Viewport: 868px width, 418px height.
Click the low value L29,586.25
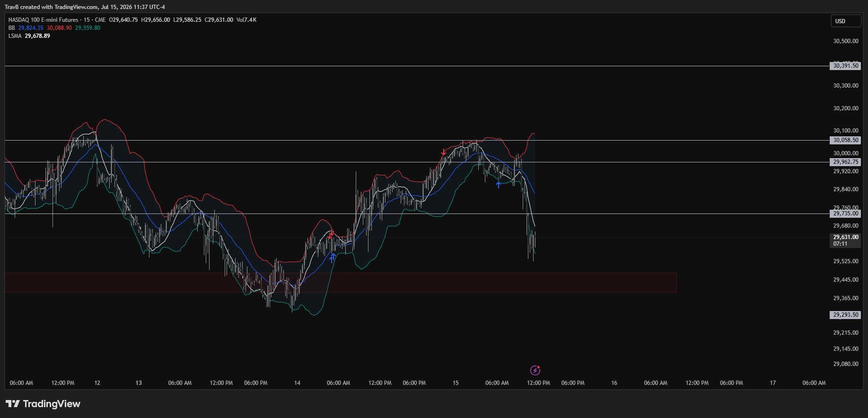point(187,20)
